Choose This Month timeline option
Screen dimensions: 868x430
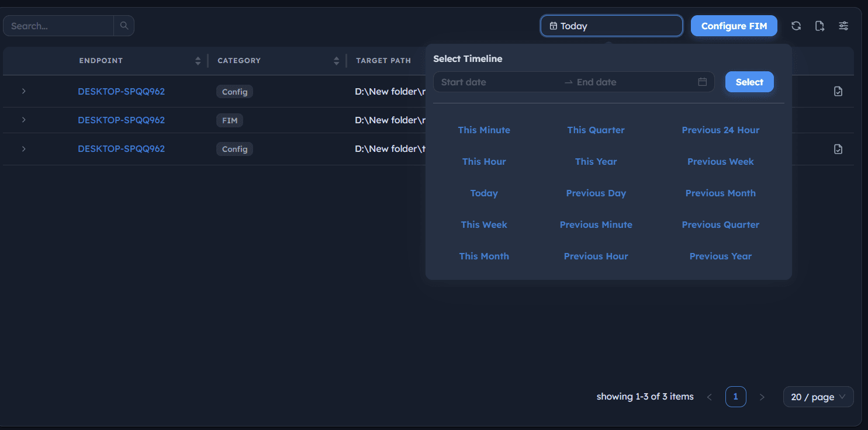pyautogui.click(x=484, y=256)
